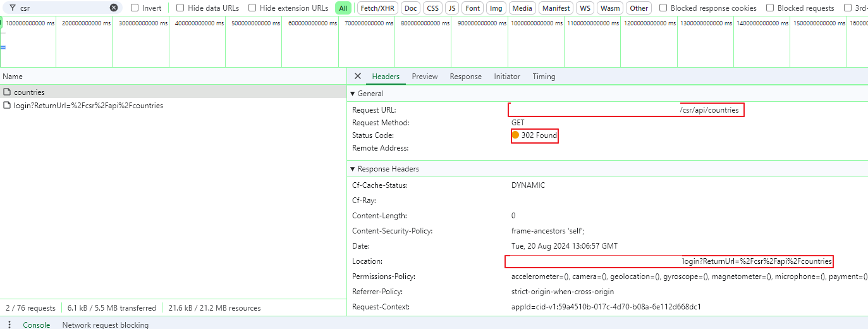This screenshot has width=868, height=329.
Task: Check Blocked response cookies option
Action: (663, 8)
